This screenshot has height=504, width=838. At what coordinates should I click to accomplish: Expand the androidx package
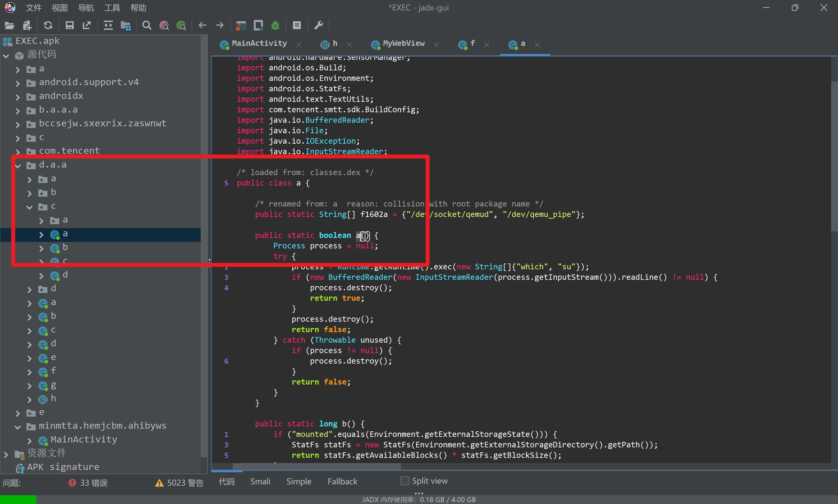click(18, 97)
